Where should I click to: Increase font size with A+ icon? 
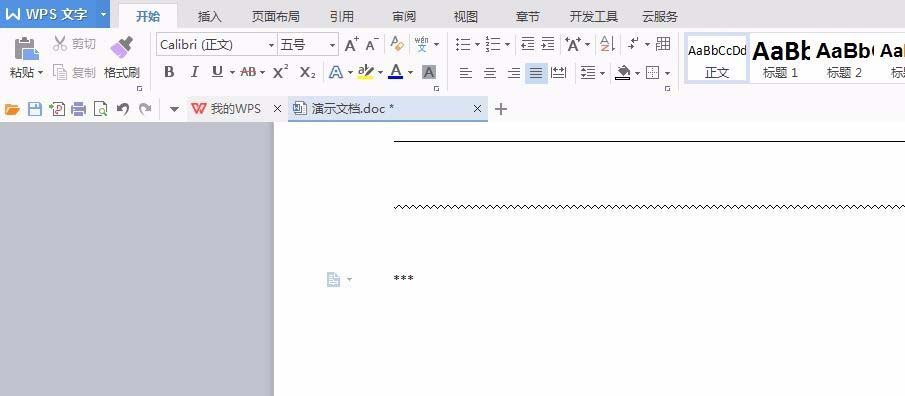point(351,44)
